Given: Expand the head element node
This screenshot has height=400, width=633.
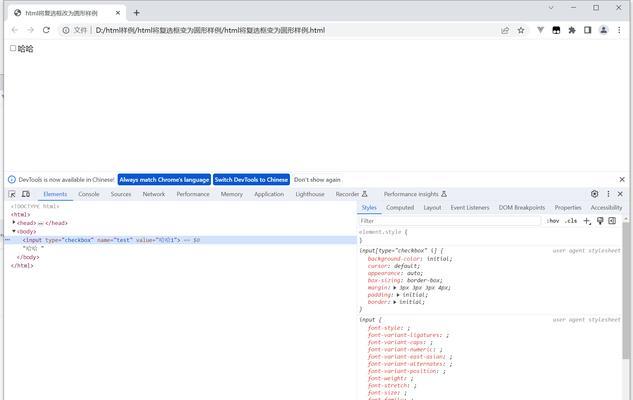Looking at the screenshot, I should pyautogui.click(x=14, y=222).
